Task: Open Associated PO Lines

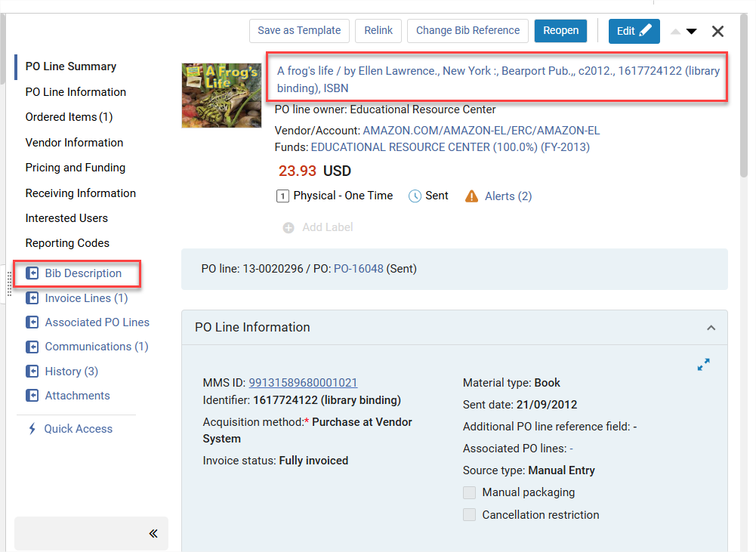Action: pyautogui.click(x=97, y=322)
